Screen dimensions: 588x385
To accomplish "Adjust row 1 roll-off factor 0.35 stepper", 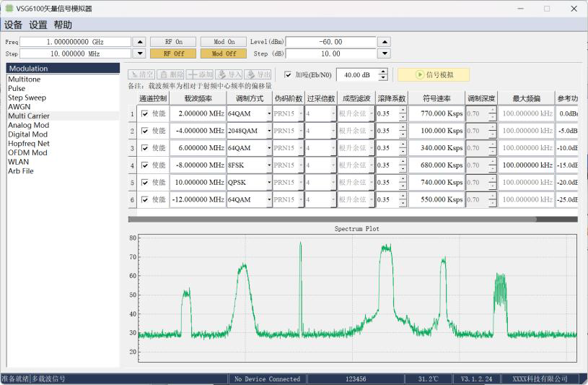I will (403, 113).
